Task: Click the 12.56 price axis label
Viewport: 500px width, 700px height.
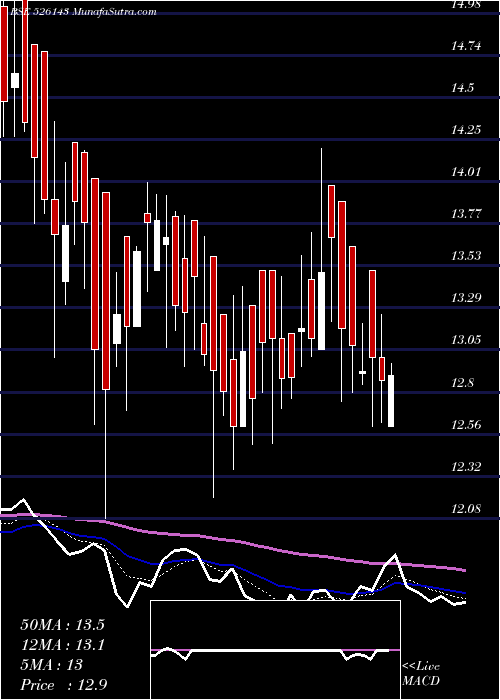Action: click(467, 425)
